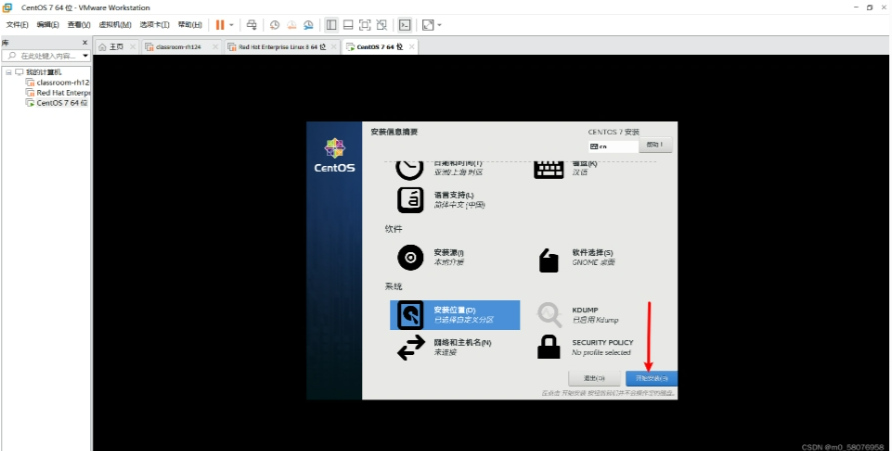Close the CentOS 7 64 位 tab
The width and height of the screenshot is (892, 451).
tap(411, 47)
